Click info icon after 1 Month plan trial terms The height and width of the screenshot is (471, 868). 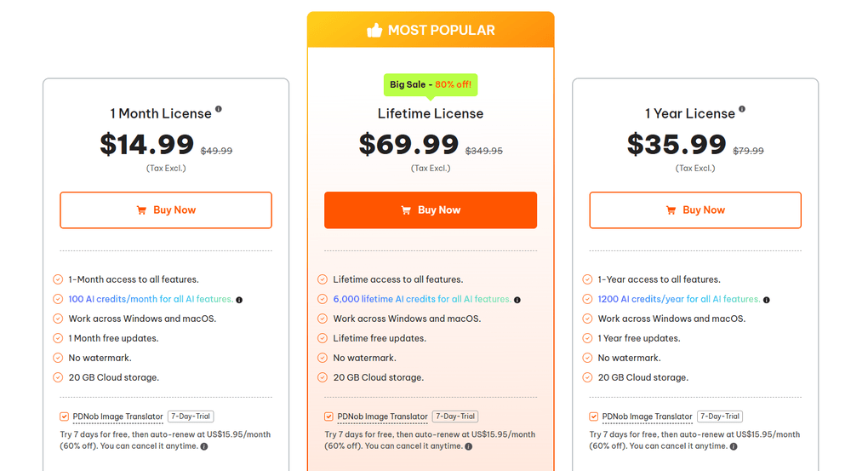[203, 446]
